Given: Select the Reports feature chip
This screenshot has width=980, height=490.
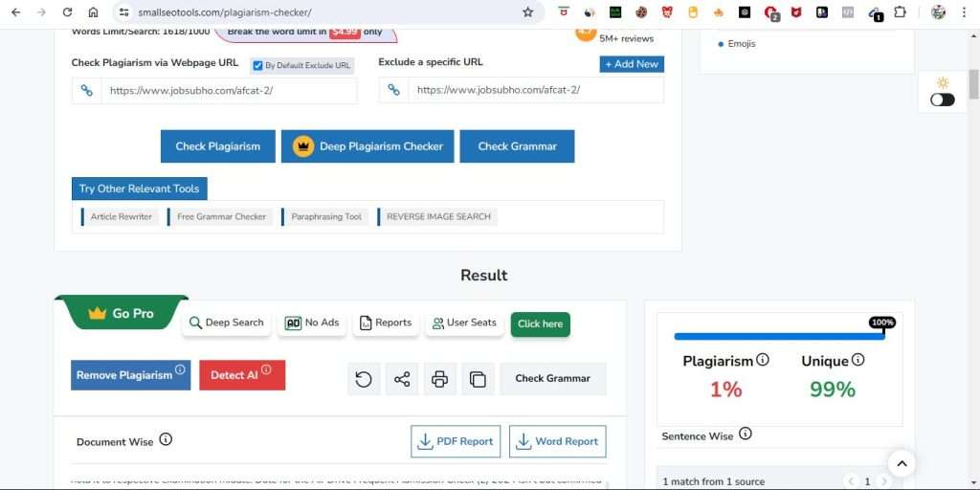Looking at the screenshot, I should coord(386,323).
